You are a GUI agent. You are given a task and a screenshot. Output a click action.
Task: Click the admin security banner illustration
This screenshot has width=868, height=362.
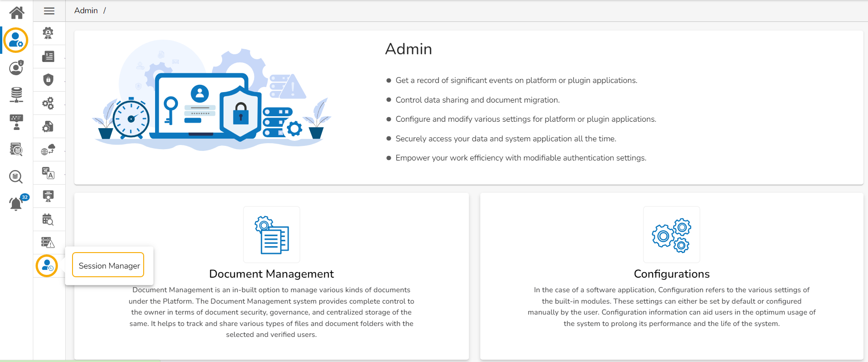point(211,95)
